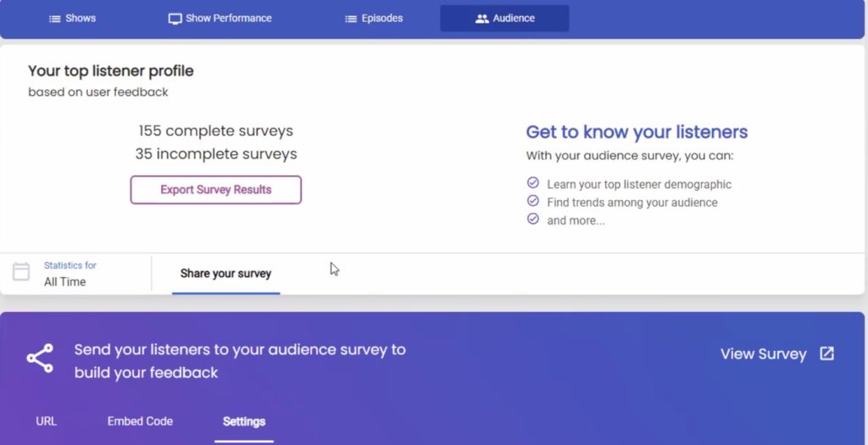Click the 'Get to know your listeners' heading
This screenshot has height=445, width=868.
coord(637,131)
